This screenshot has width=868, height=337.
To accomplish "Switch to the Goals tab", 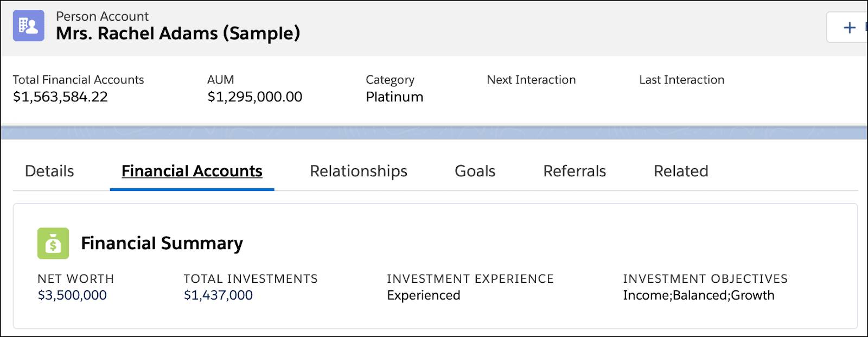I will (475, 171).
